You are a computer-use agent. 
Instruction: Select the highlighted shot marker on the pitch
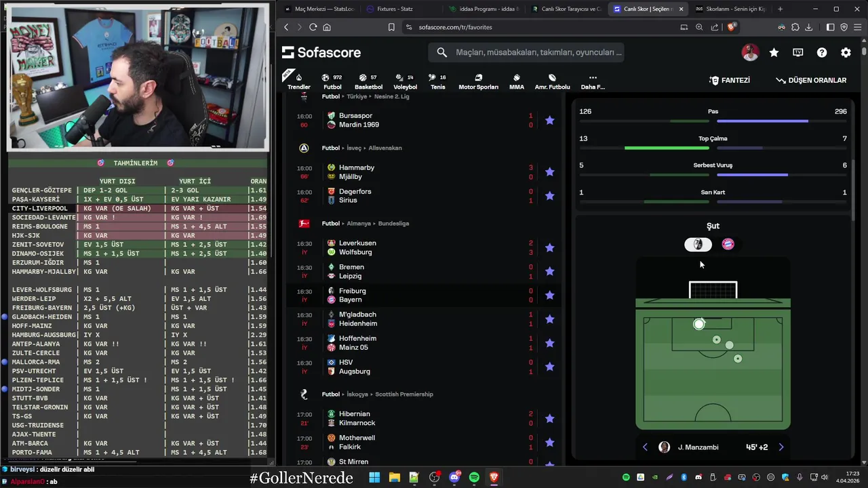(x=699, y=325)
